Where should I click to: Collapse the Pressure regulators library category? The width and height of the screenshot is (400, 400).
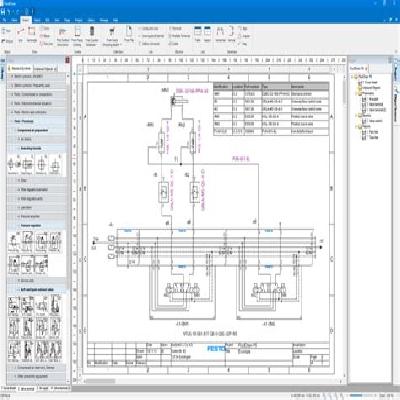(x=36, y=226)
